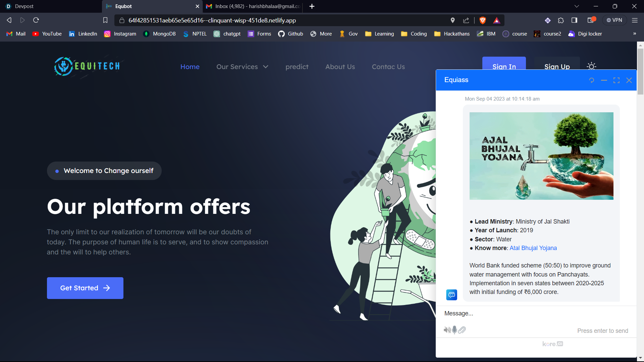Switch to the Devpost tab
The height and width of the screenshot is (362, 644).
24,6
